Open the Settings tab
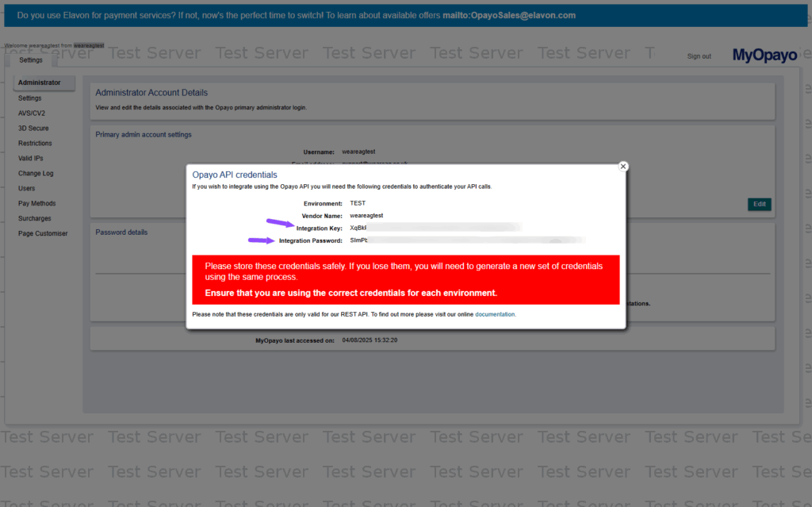Viewport: 812px width, 507px height. (x=31, y=60)
